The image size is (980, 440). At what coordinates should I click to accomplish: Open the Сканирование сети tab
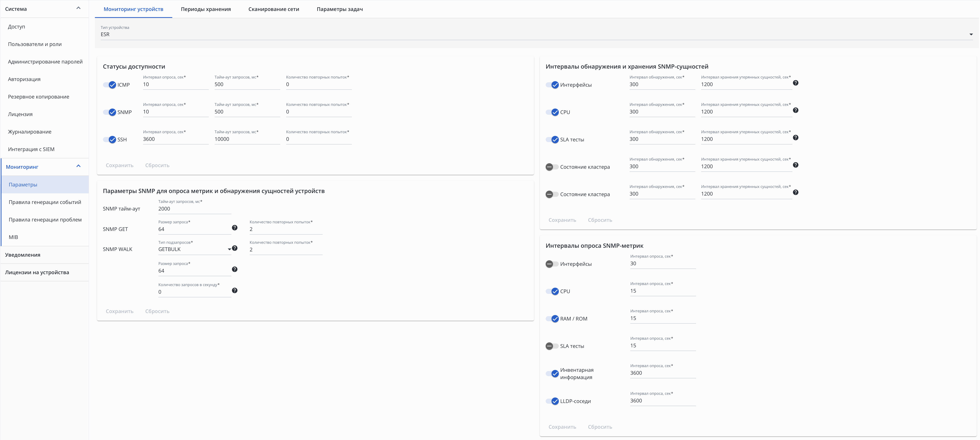tap(274, 9)
